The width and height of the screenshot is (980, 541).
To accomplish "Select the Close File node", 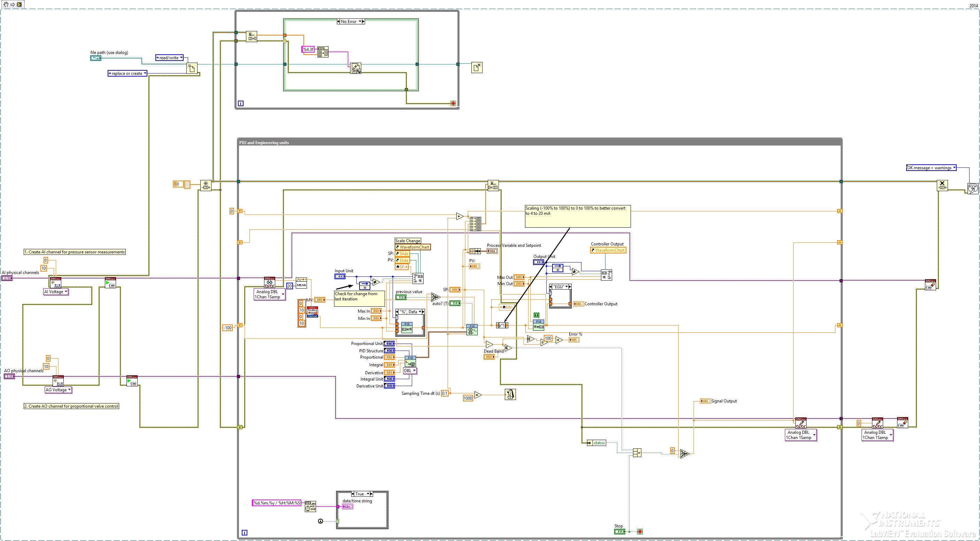I will pyautogui.click(x=477, y=67).
